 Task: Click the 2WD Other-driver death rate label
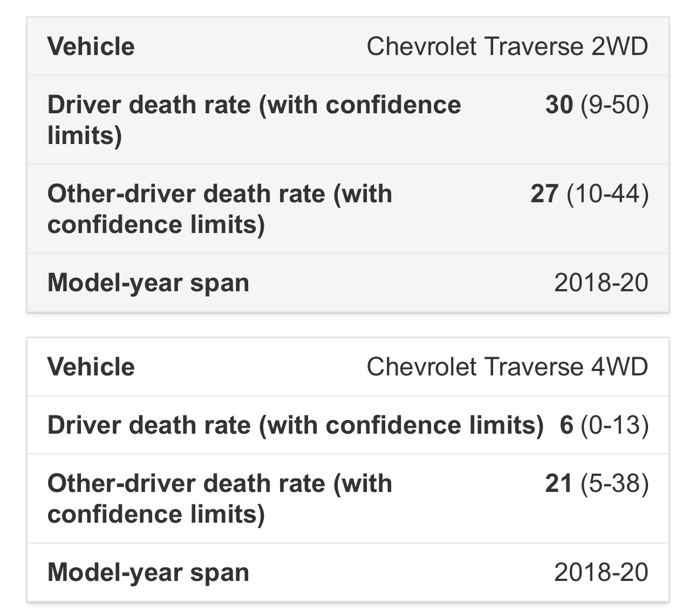point(220,209)
